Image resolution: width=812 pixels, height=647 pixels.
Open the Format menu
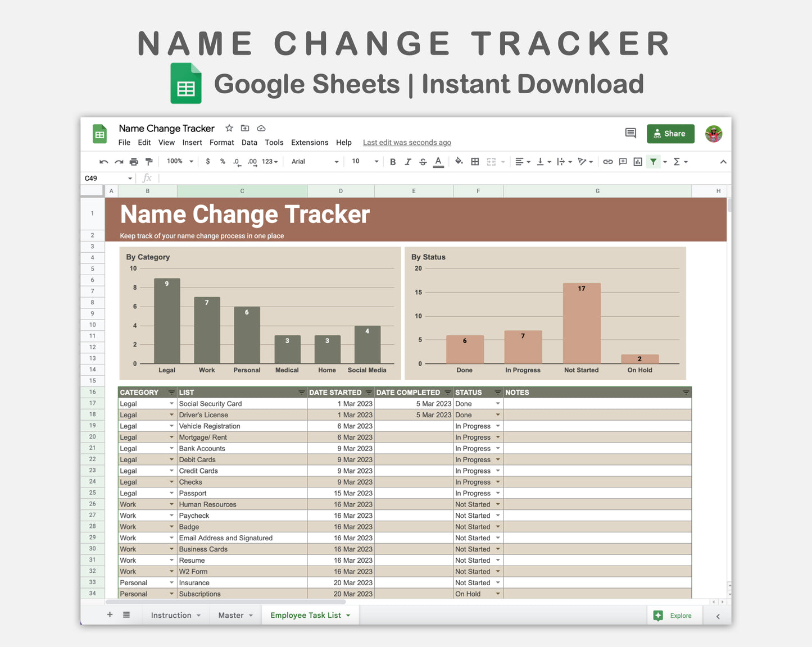click(221, 142)
